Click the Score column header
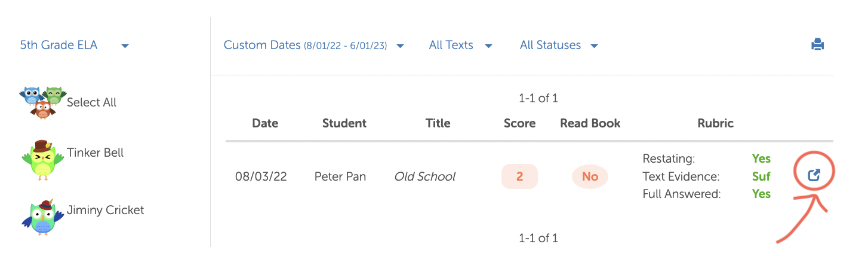The height and width of the screenshot is (256, 868). [x=519, y=123]
